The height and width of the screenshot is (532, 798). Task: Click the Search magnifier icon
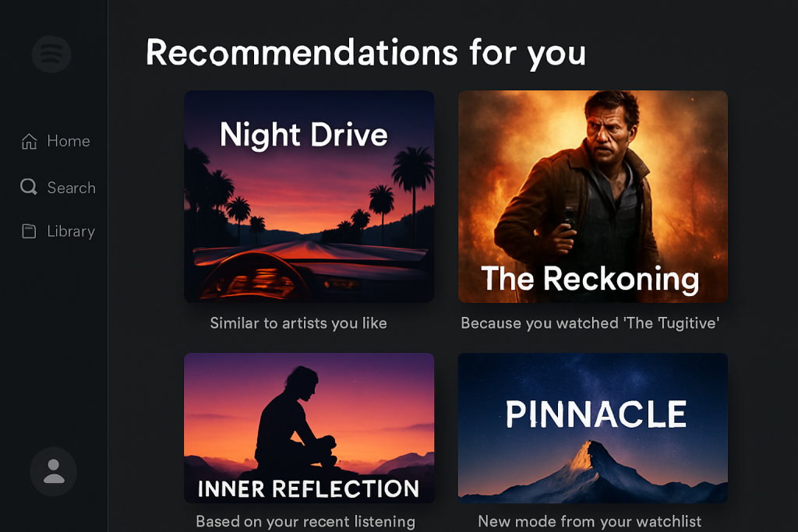point(29,187)
